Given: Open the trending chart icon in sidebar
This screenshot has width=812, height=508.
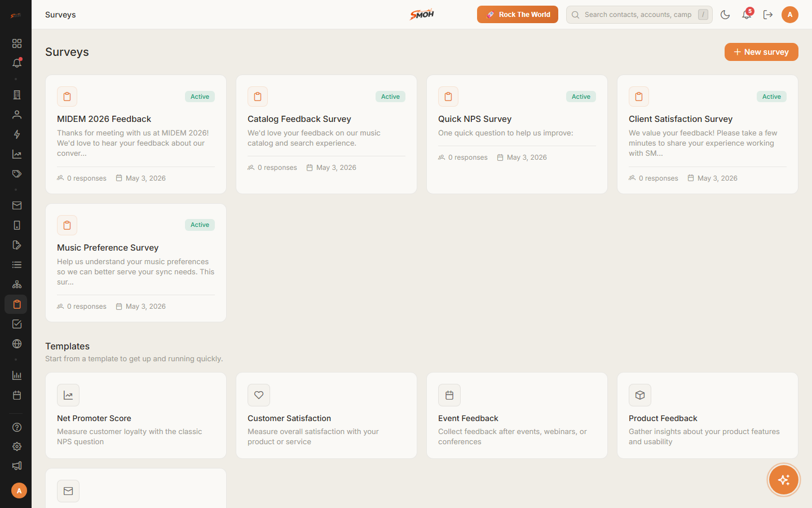Looking at the screenshot, I should [17, 154].
